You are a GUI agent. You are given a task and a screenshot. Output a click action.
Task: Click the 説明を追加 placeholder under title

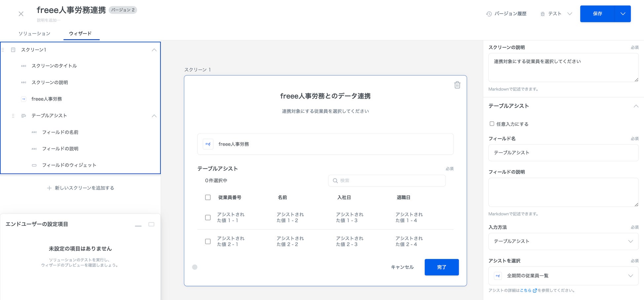[x=49, y=20]
